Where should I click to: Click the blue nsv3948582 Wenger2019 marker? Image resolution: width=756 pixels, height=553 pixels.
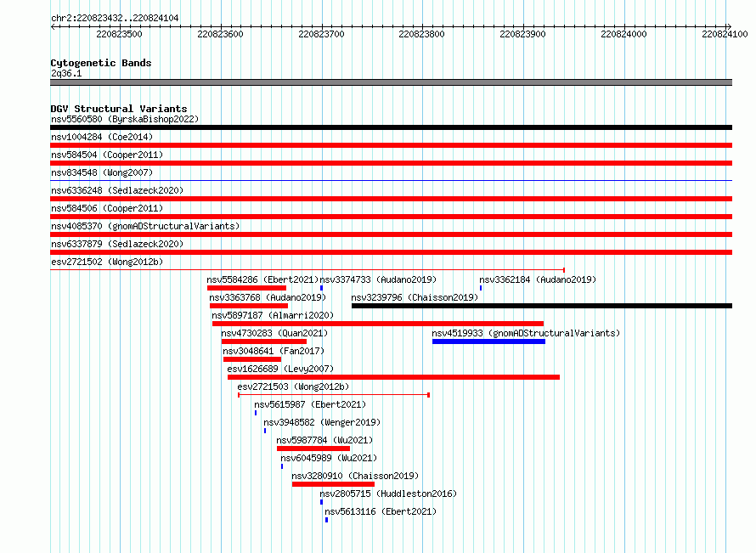click(265, 431)
